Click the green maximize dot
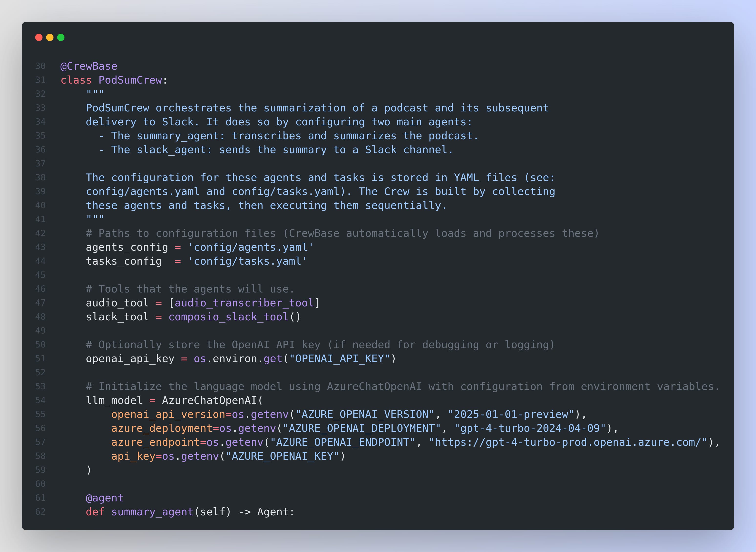 (61, 37)
